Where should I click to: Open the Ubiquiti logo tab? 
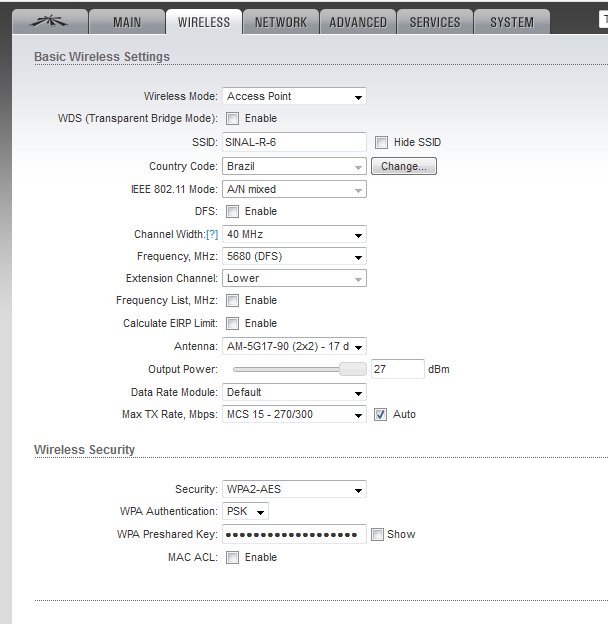[50, 22]
